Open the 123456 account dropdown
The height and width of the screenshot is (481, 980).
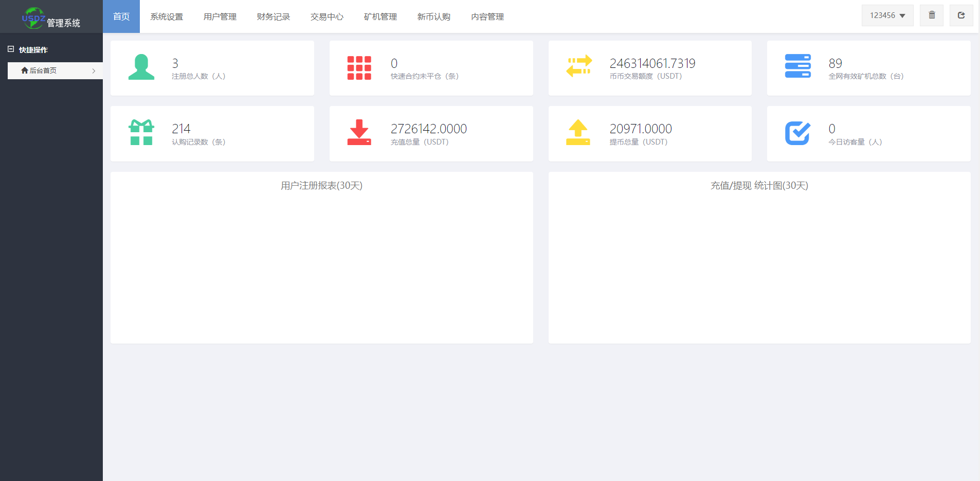click(887, 15)
